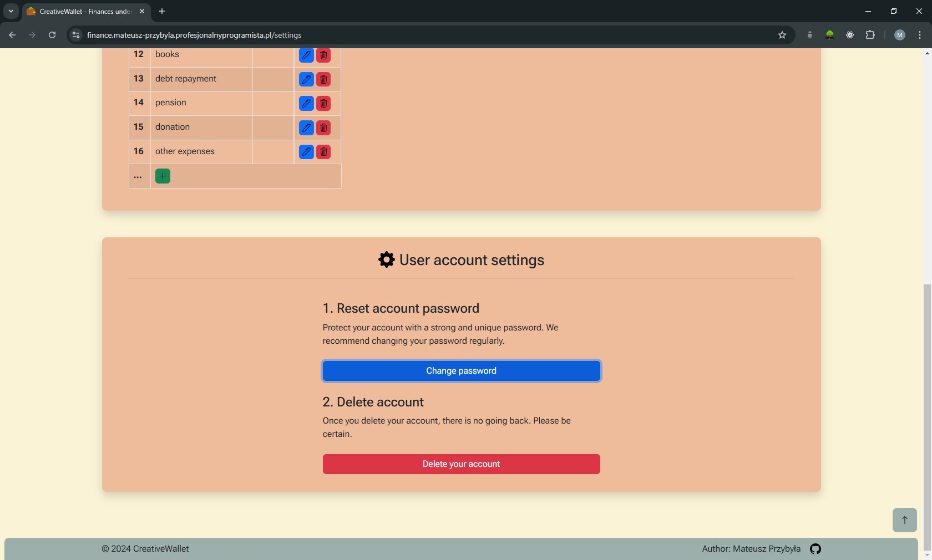The height and width of the screenshot is (560, 932).
Task: Open the author's GitHub profile
Action: click(815, 549)
